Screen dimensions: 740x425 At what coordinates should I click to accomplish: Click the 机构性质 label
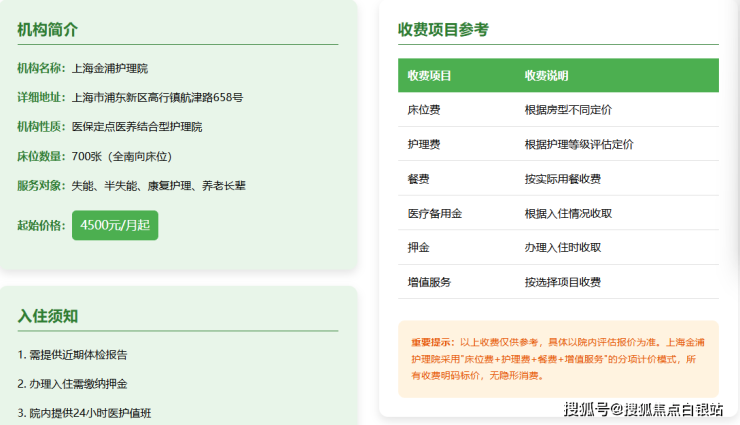point(41,126)
